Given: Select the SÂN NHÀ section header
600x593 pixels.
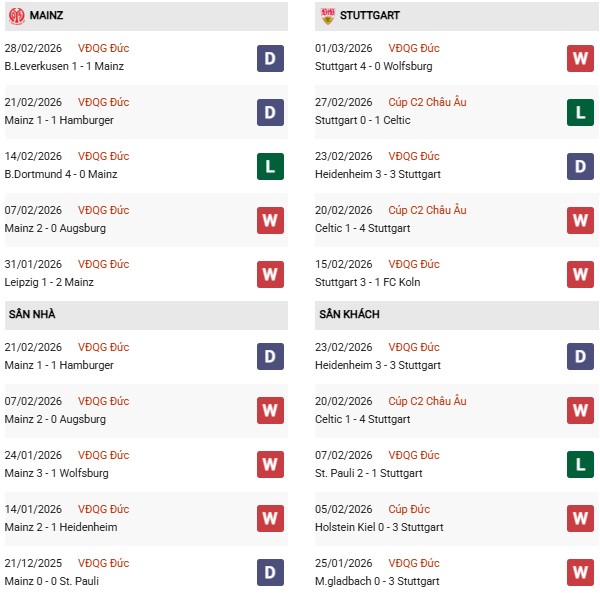Looking at the screenshot, I should pyautogui.click(x=32, y=314).
